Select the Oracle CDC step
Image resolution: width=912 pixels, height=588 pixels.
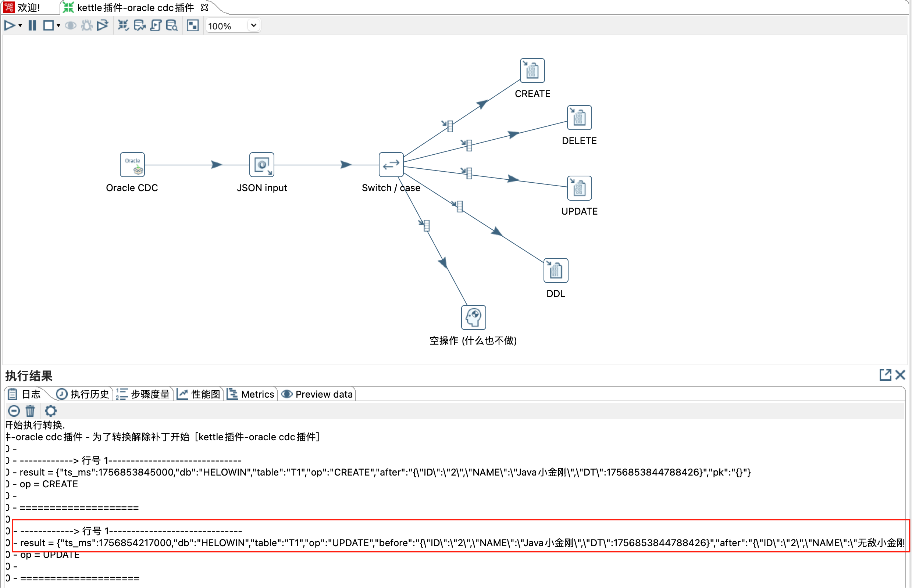(132, 165)
